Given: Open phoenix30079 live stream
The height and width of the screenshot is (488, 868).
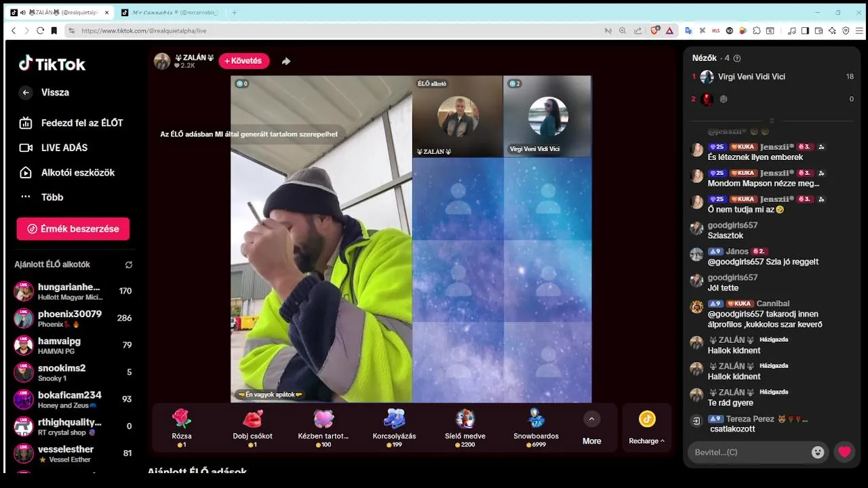Looking at the screenshot, I should [x=73, y=319].
